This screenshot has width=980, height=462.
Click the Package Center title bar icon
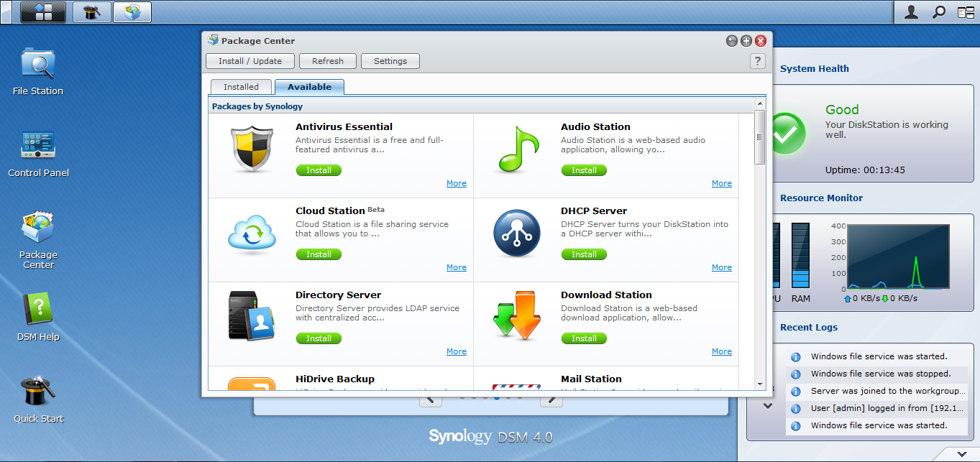(213, 40)
